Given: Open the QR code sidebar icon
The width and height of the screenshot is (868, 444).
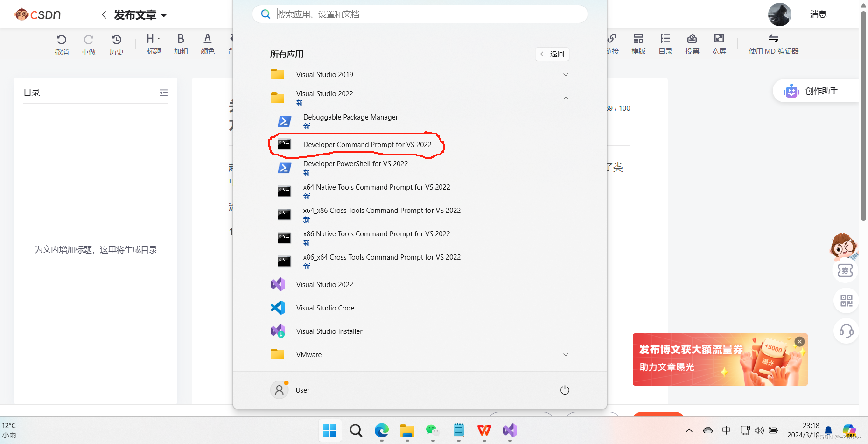Looking at the screenshot, I should 846,301.
